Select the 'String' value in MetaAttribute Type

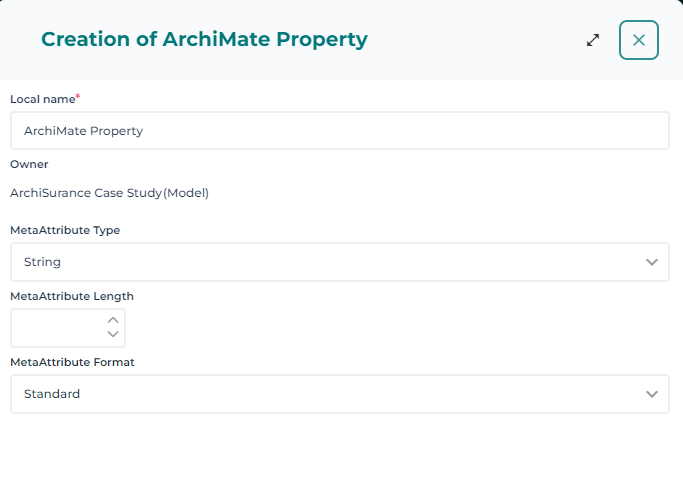coord(43,262)
